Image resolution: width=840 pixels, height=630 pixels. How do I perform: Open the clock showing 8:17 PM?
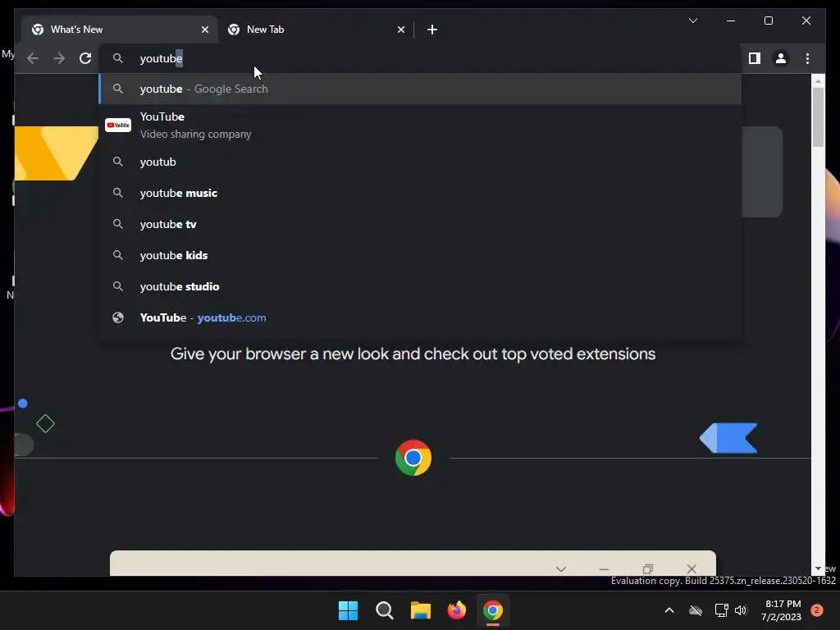pyautogui.click(x=781, y=610)
